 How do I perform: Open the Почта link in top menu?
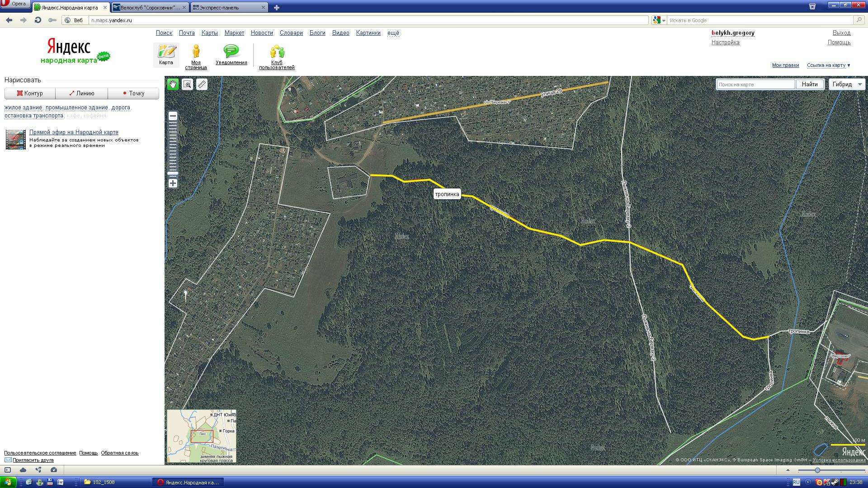click(x=187, y=33)
